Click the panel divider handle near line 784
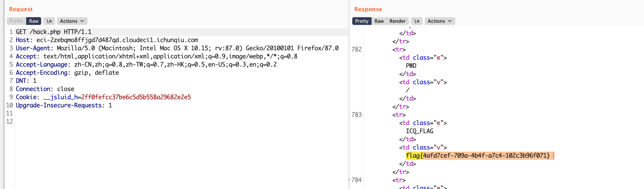This screenshot has width=644, height=189. (x=349, y=180)
